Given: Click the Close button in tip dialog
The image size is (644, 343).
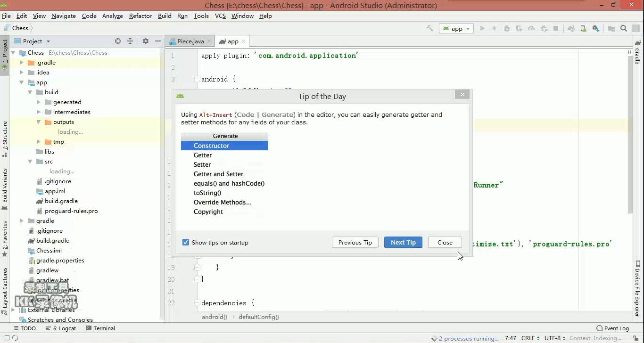Looking at the screenshot, I should tap(445, 242).
